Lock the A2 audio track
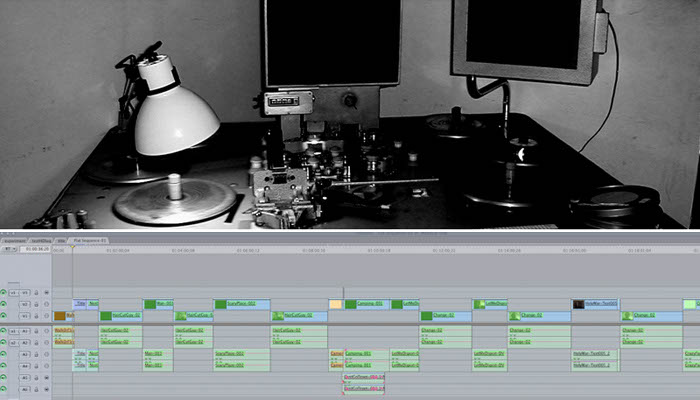The height and width of the screenshot is (400, 700). [36, 342]
